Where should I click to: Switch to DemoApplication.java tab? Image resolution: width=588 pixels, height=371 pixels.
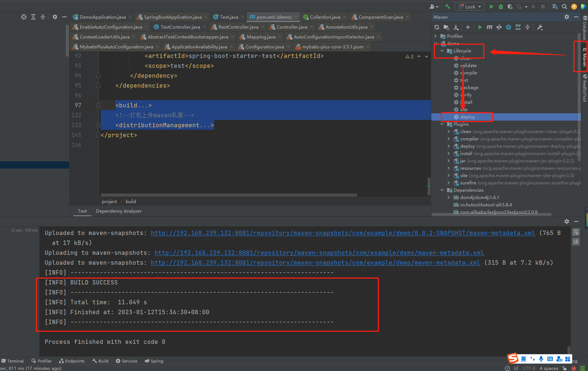tap(103, 17)
